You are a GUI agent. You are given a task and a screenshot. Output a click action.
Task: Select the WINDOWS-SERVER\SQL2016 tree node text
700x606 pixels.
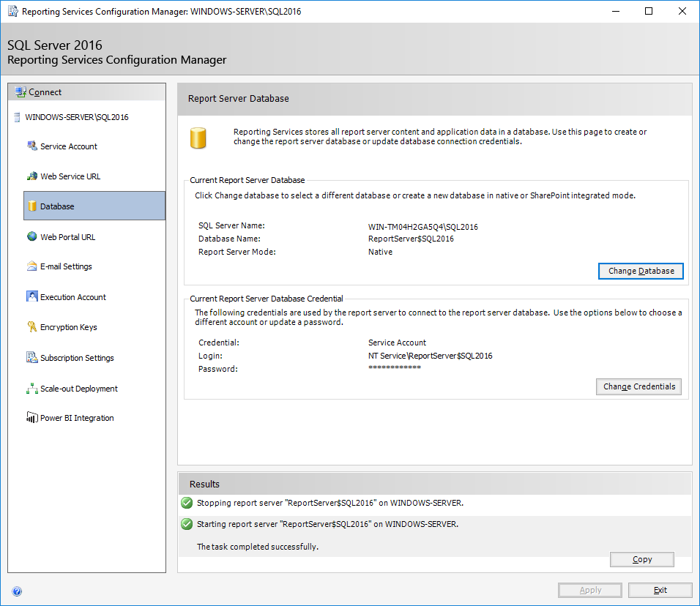[76, 117]
